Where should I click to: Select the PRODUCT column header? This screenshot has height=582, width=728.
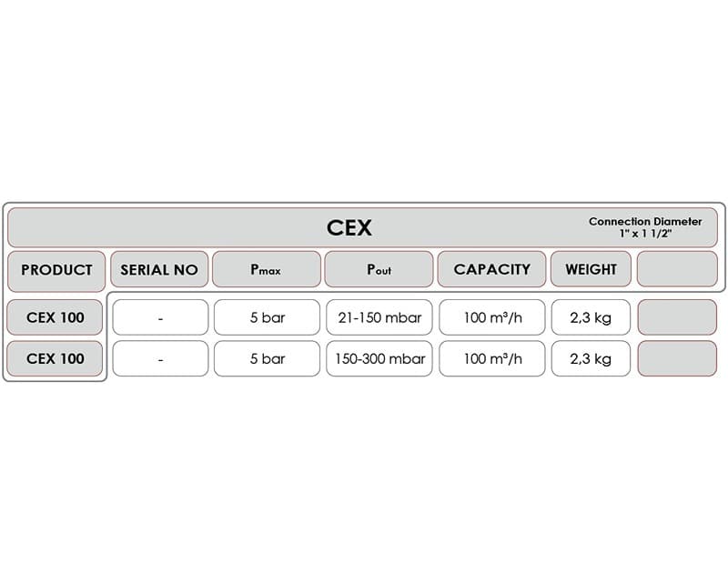[x=56, y=269]
